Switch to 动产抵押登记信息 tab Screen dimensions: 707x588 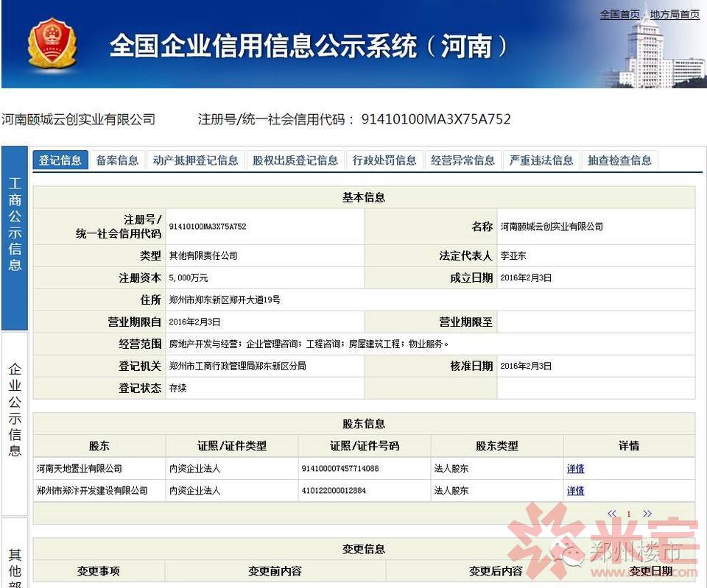tap(195, 160)
